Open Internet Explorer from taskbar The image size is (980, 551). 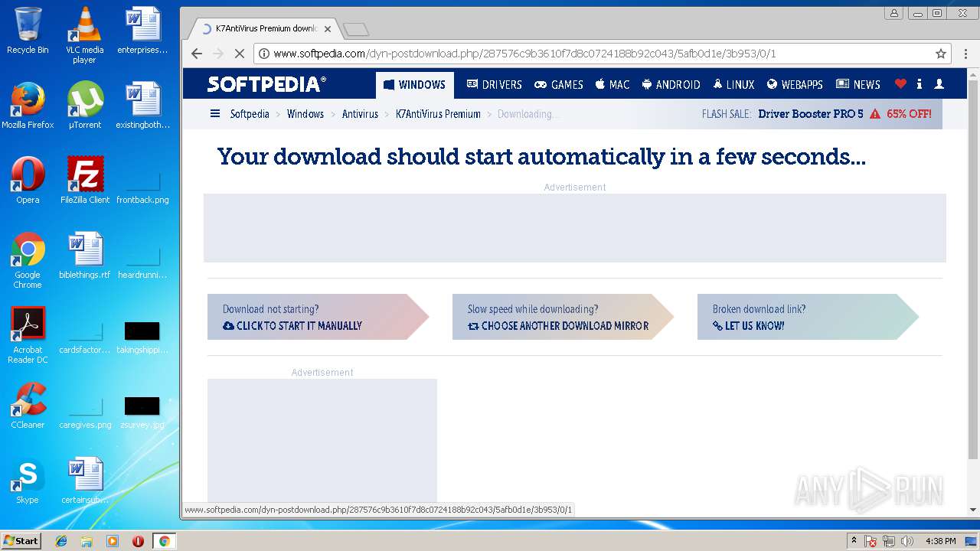61,541
